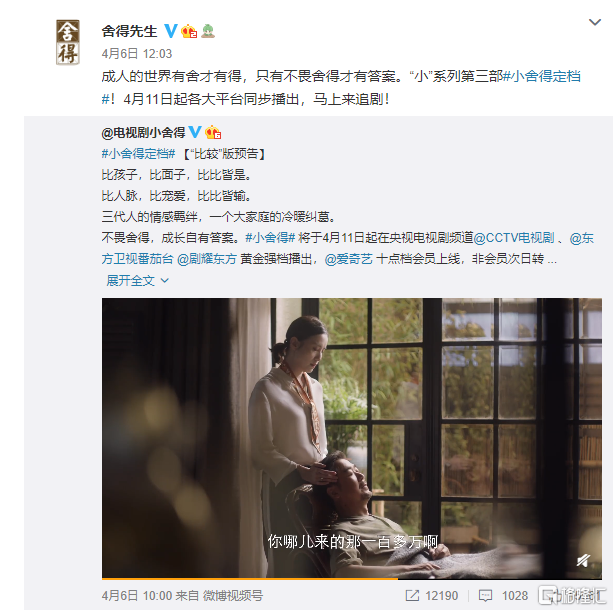Toggle the video mute speaker icon
This screenshot has width=613, height=612.
[x=583, y=560]
